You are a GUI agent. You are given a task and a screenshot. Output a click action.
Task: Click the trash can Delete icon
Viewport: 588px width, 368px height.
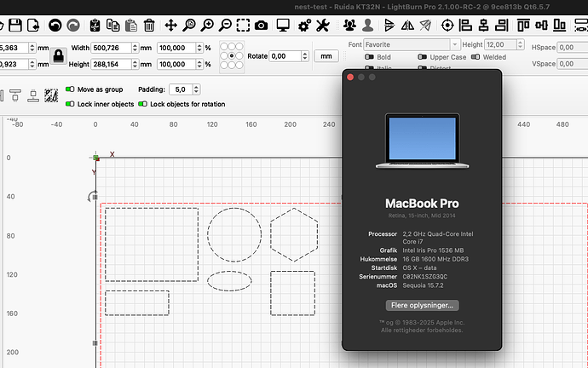(x=149, y=26)
